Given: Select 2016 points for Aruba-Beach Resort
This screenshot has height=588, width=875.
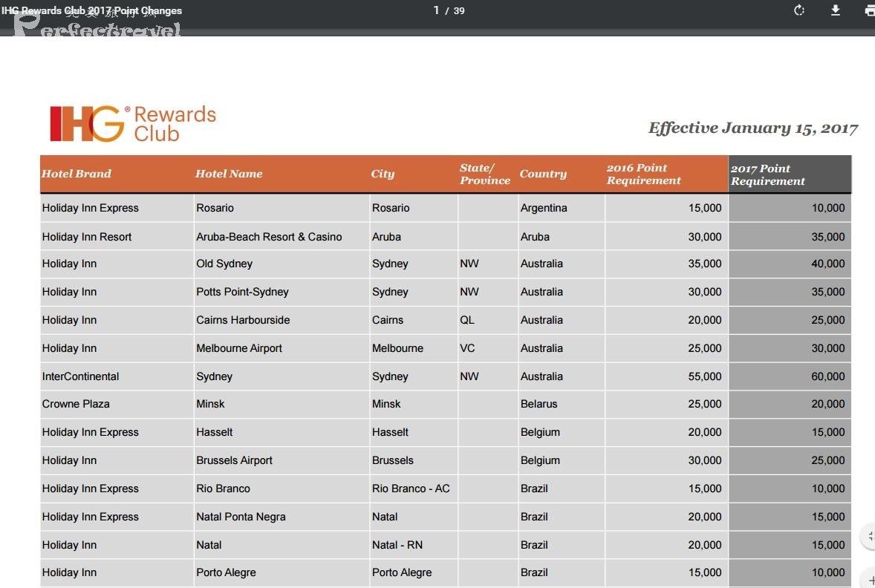Looking at the screenshot, I should (x=705, y=237).
